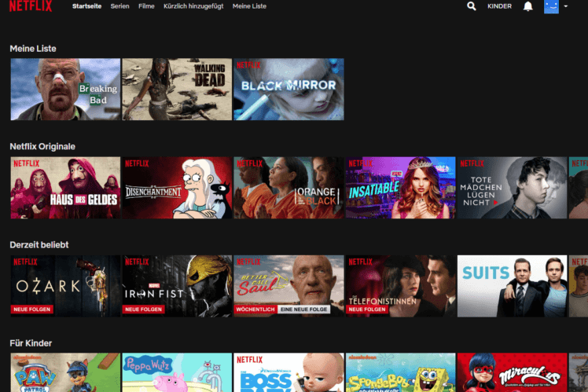Image resolution: width=588 pixels, height=392 pixels.
Task: Open the Iron Fist thumbnail
Action: (x=177, y=286)
